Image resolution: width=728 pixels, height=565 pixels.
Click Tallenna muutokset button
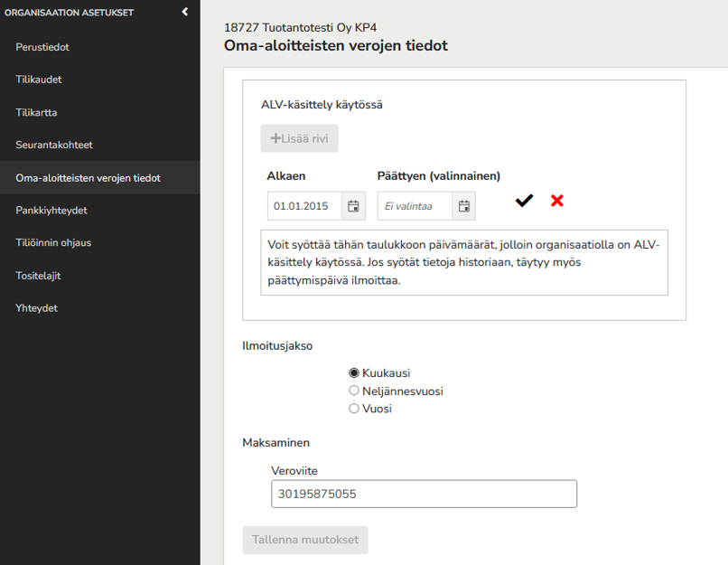point(305,540)
